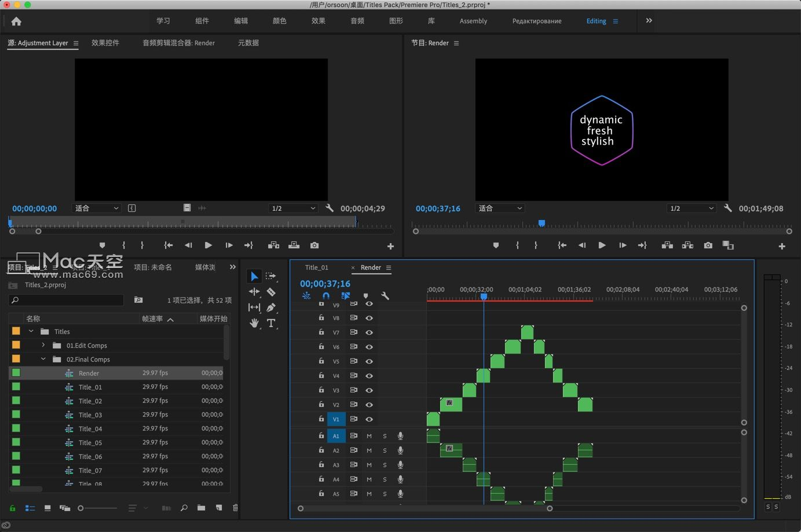The height and width of the screenshot is (532, 801).
Task: Select the Type tool
Action: pyautogui.click(x=271, y=323)
